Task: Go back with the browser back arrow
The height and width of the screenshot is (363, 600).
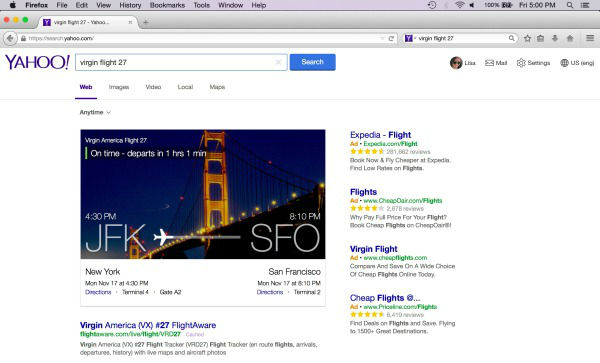Action: [10, 38]
